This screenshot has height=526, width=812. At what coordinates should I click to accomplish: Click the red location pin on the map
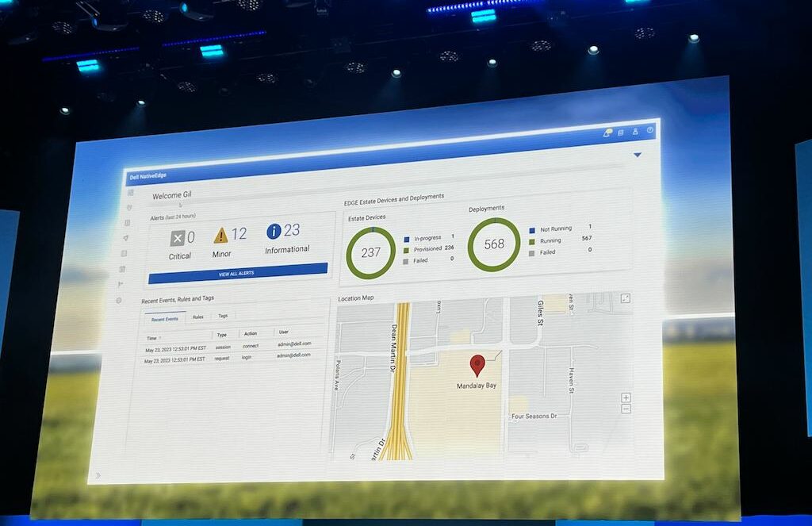(477, 366)
